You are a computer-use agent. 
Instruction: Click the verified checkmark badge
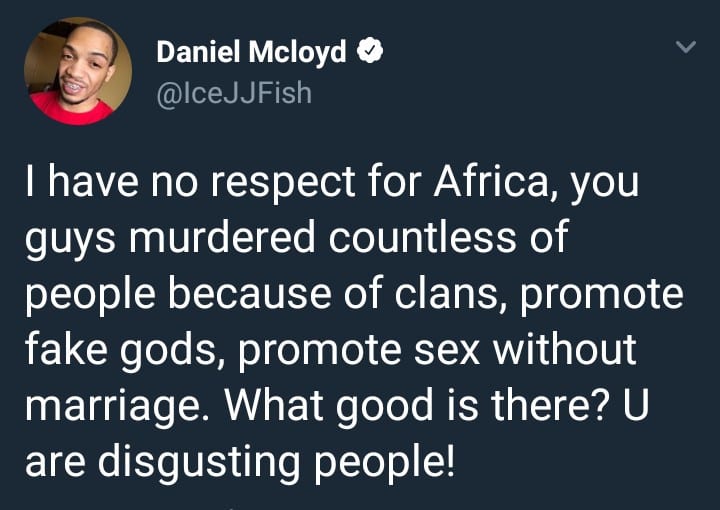point(370,51)
